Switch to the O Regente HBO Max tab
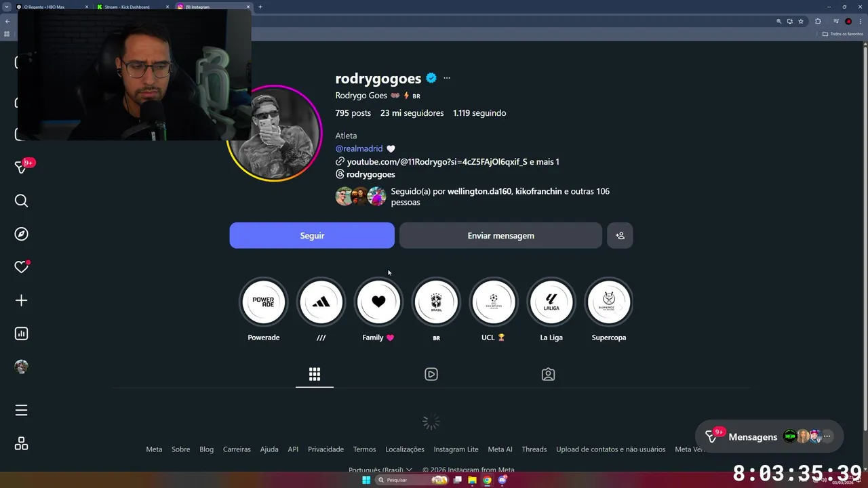The width and height of the screenshot is (868, 488). [x=51, y=7]
